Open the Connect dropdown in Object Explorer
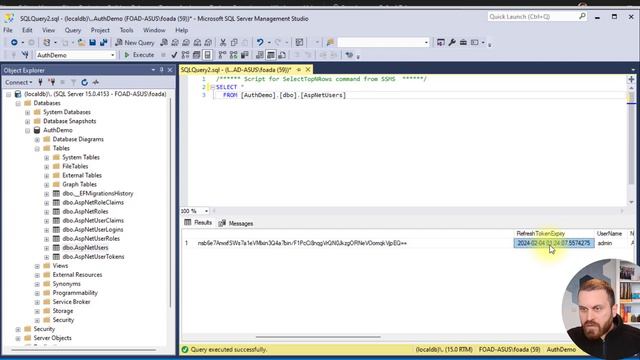The image size is (640, 360). coord(18,82)
